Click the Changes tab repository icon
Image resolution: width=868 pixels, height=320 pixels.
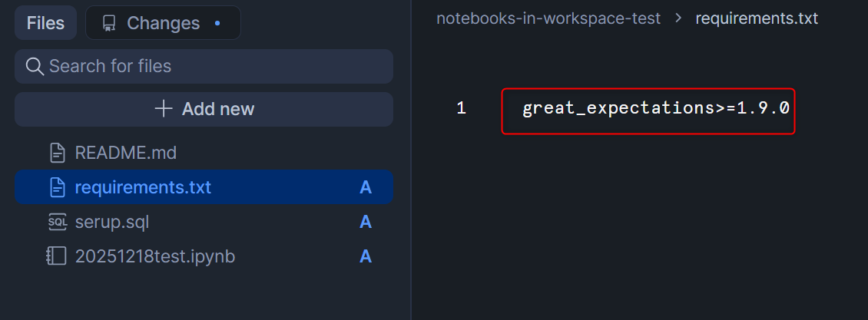click(x=109, y=23)
